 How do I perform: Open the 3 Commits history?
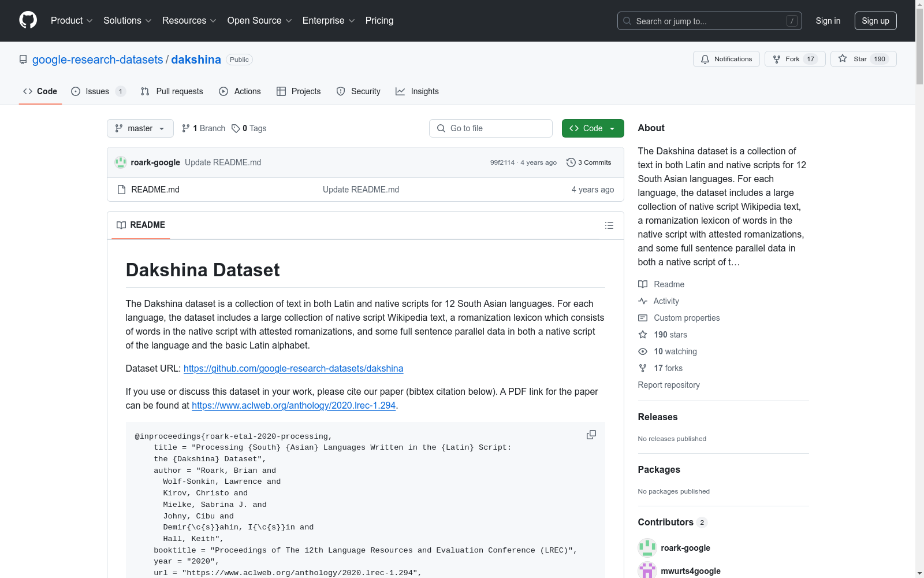pos(589,162)
